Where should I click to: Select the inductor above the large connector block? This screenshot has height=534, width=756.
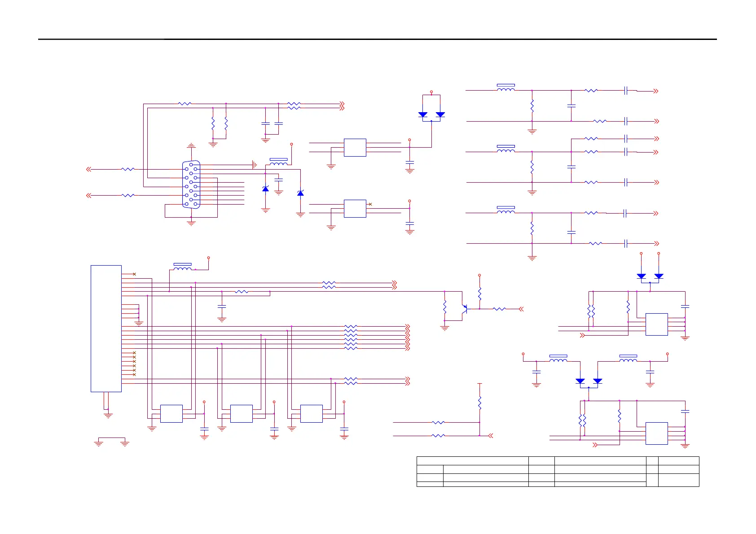[182, 267]
